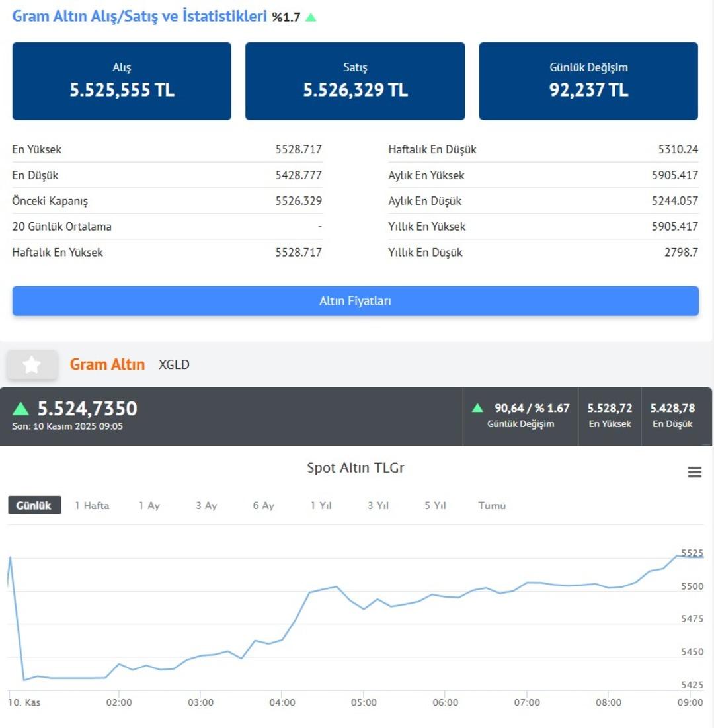Display the 1 Yıl chart
This screenshot has width=714, height=728.
(x=321, y=505)
